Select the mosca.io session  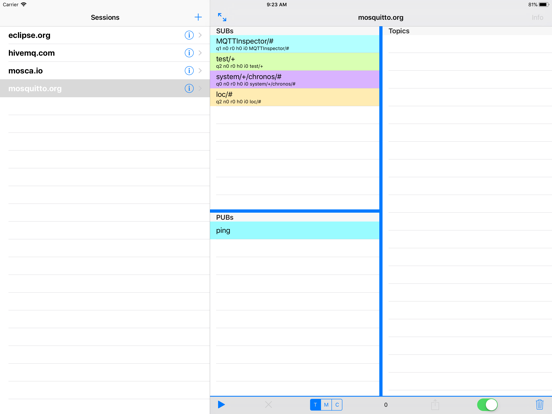[105, 71]
